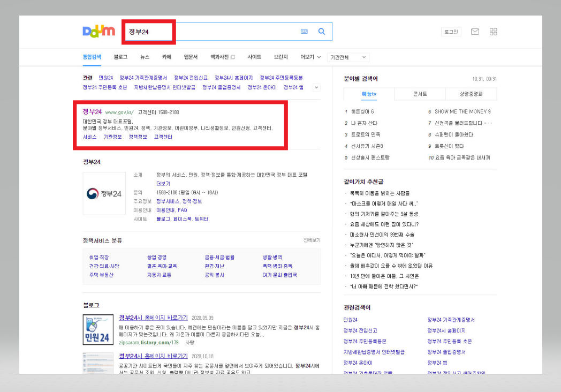Select the 블로그 tab
This screenshot has width=561, height=392.
[x=120, y=57]
